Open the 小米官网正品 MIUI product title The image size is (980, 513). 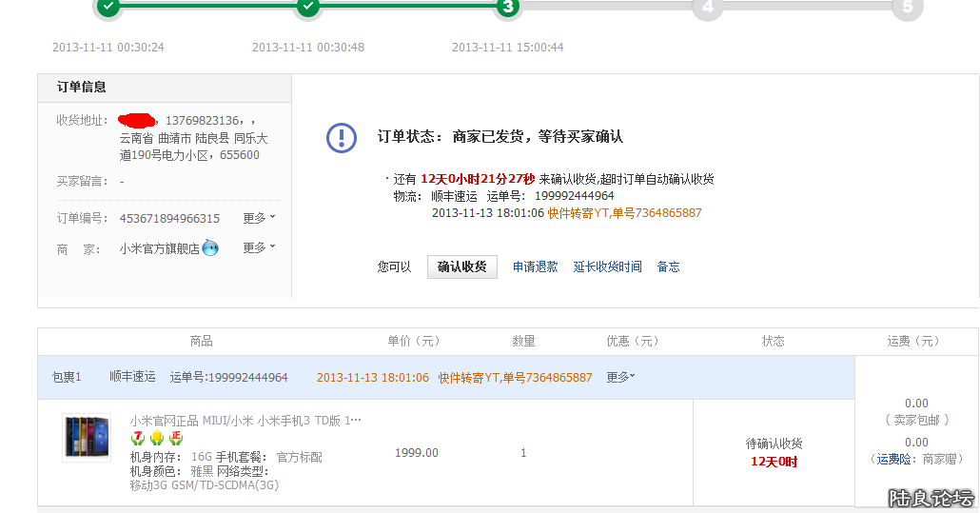(245, 421)
